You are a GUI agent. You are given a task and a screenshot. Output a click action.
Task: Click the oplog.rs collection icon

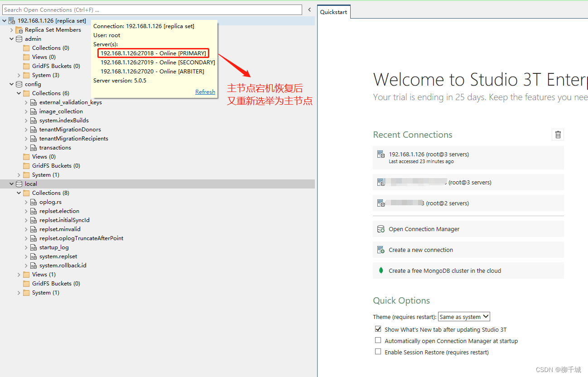tap(34, 202)
